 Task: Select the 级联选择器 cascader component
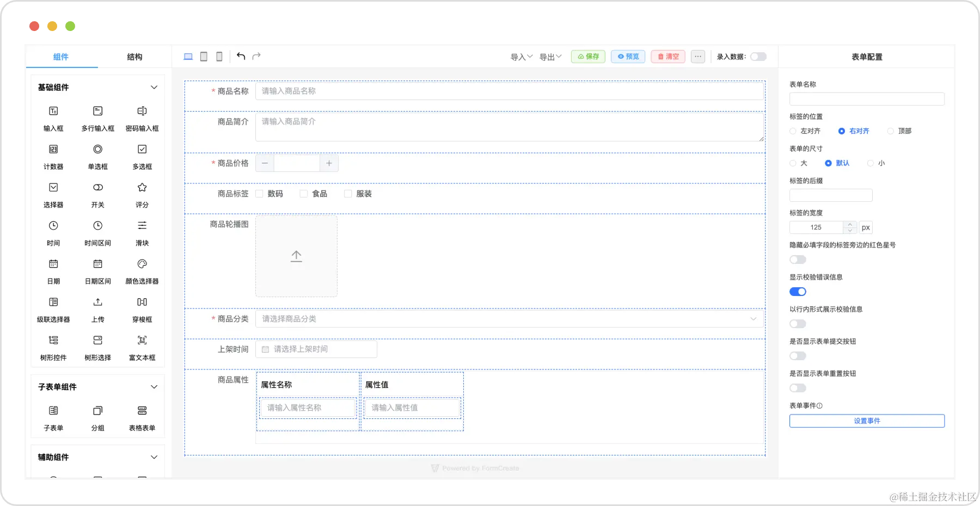(x=53, y=310)
